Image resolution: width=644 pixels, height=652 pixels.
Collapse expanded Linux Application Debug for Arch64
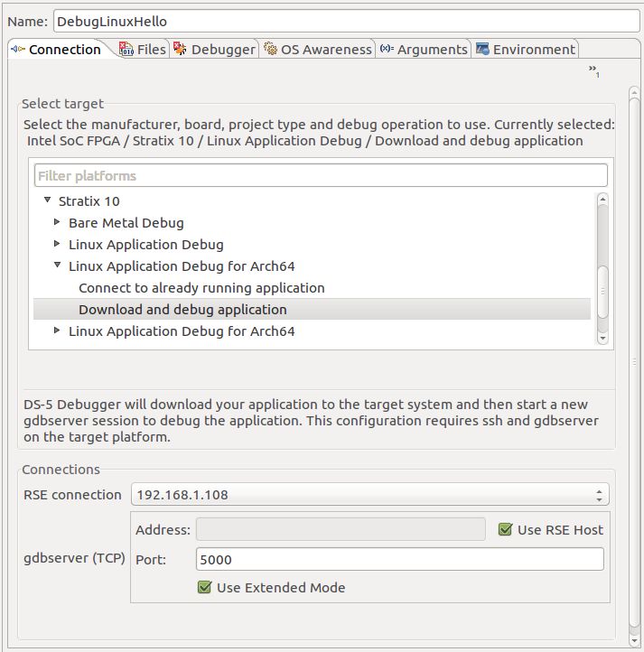click(x=58, y=265)
